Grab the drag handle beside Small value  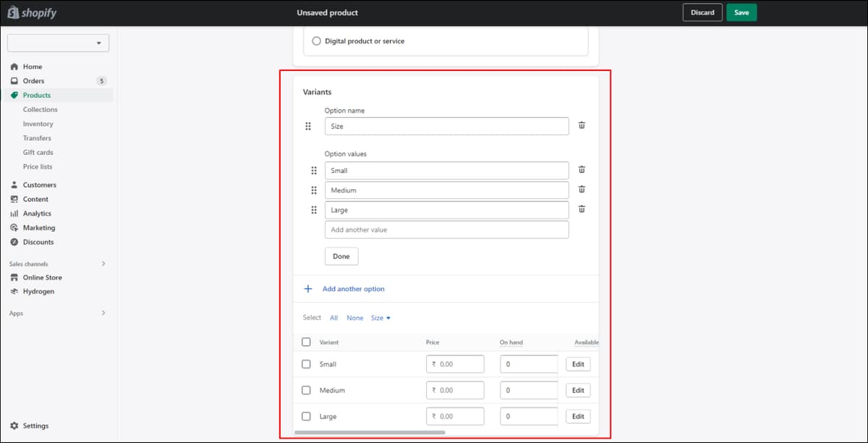point(314,171)
